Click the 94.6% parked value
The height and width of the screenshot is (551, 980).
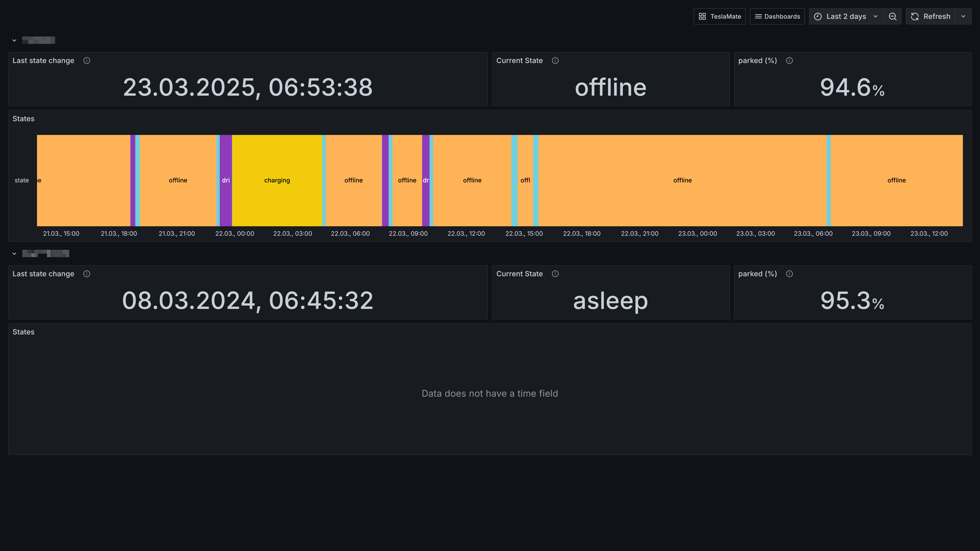(x=852, y=87)
